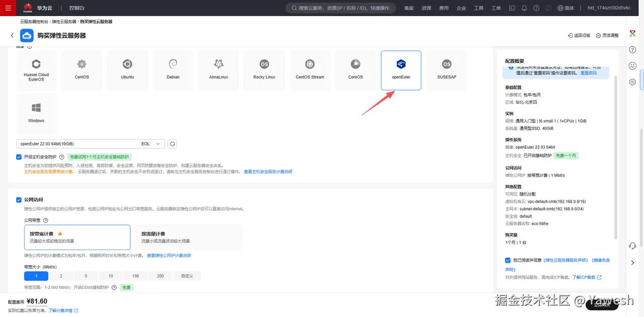Select 按流量计费 billing option
The height and width of the screenshot is (317, 644).
tap(189, 237)
